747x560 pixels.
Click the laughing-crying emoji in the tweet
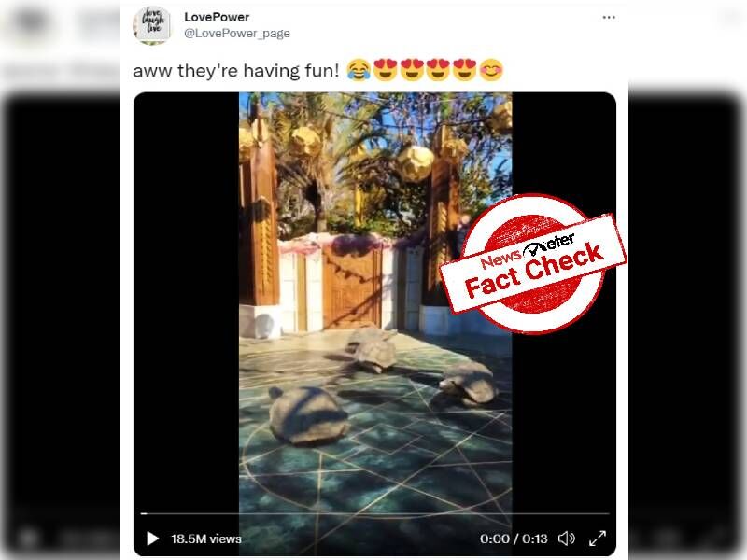point(359,70)
